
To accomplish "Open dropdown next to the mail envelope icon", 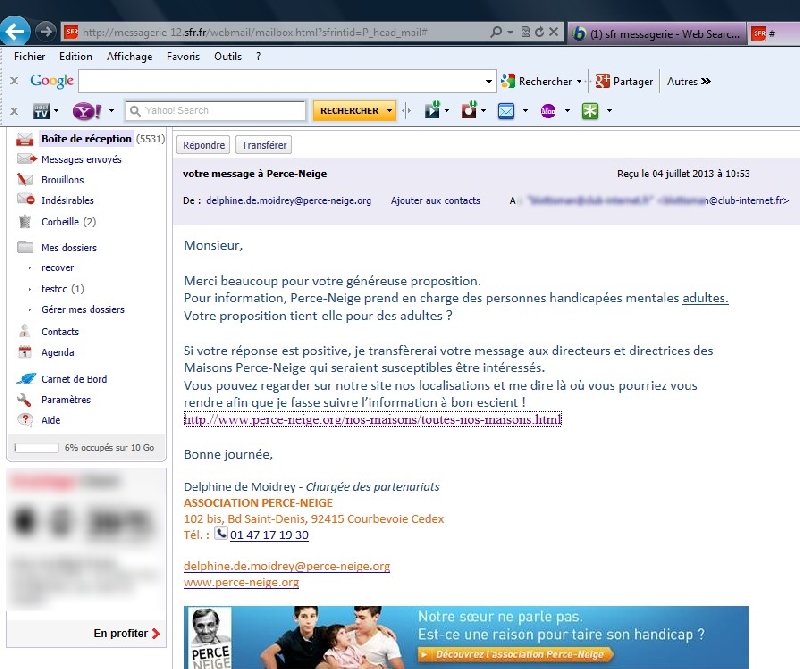I will [525, 111].
